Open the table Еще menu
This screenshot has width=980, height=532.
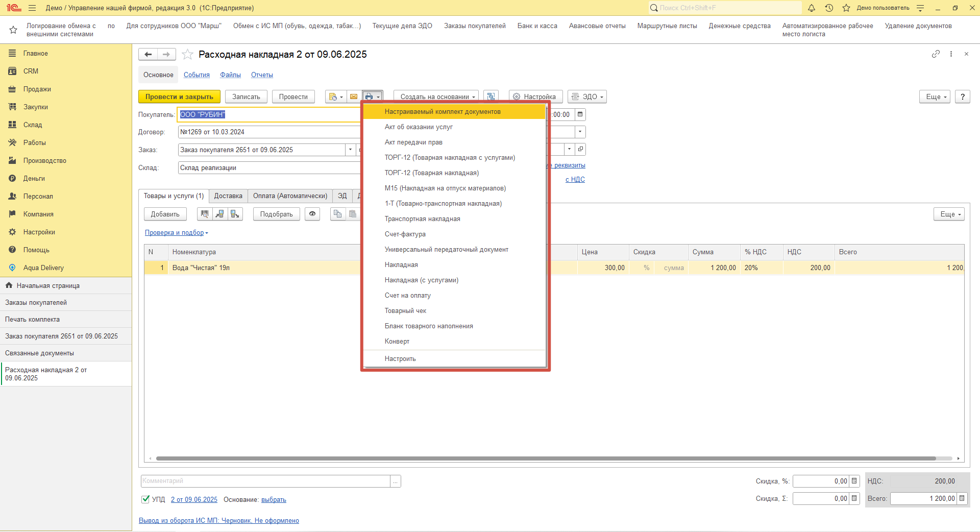click(949, 214)
